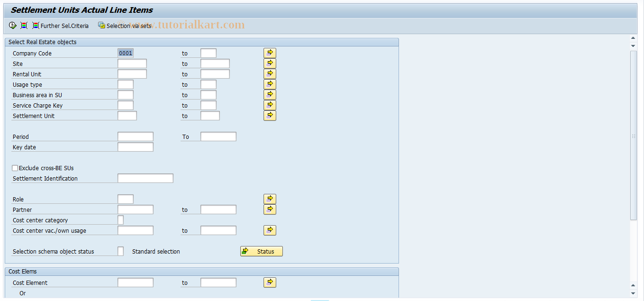Click the Execute clock icon
Image resolution: width=644 pixels, height=301 pixels.
(13, 26)
